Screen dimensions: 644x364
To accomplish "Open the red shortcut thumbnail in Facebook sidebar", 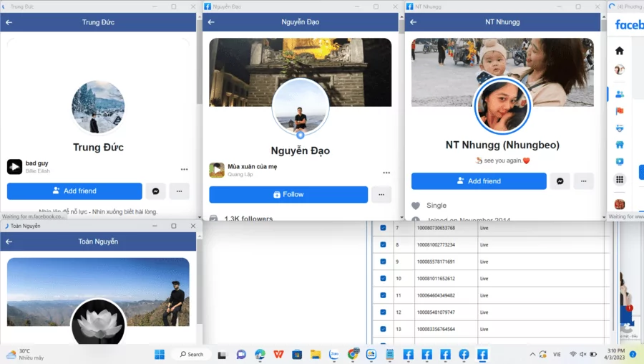I will [x=620, y=204].
